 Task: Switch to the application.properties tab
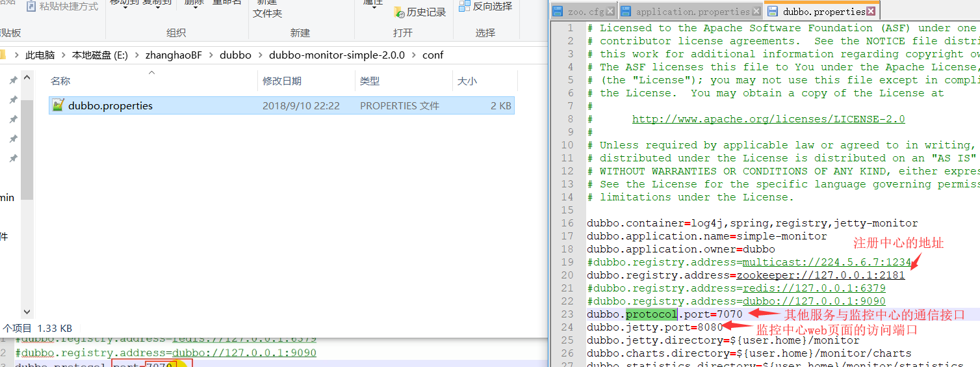(x=690, y=12)
